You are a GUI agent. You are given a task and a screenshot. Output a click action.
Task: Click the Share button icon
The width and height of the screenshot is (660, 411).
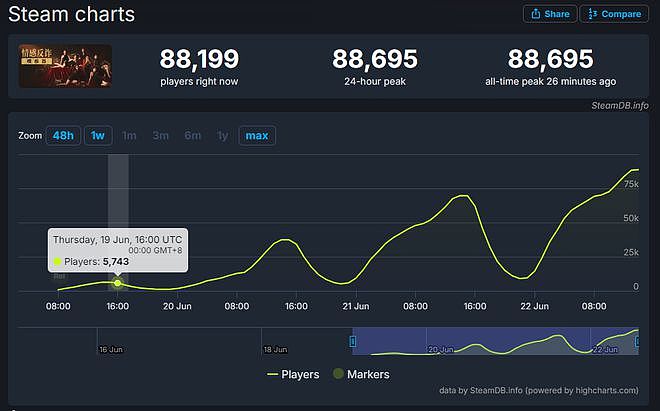click(535, 14)
